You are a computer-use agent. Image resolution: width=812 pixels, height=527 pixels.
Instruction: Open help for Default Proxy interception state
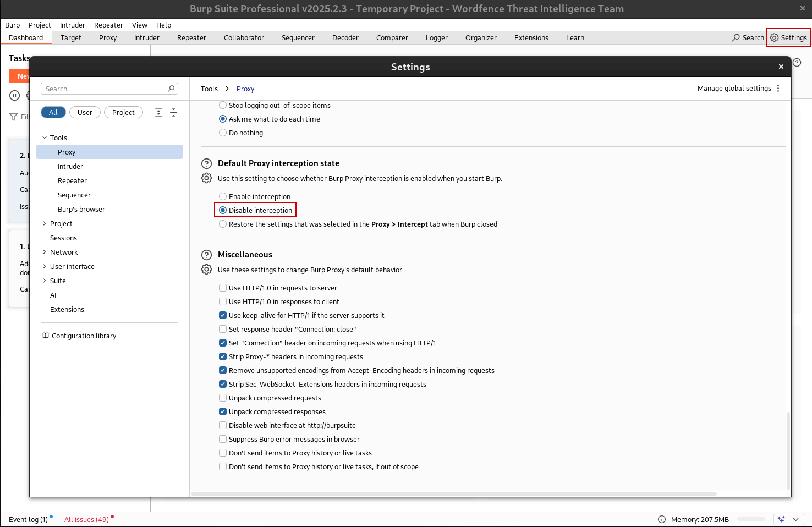coord(206,163)
